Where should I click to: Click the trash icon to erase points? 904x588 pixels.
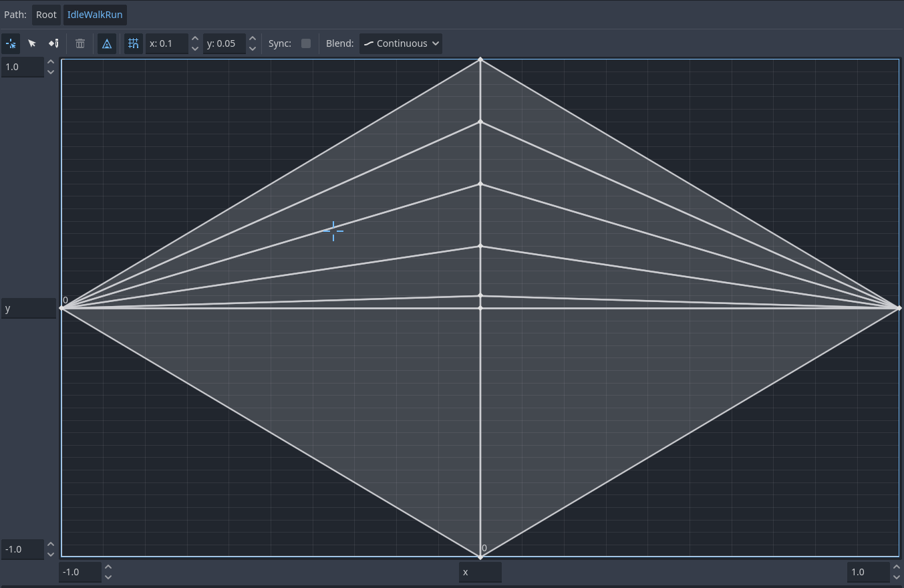click(x=80, y=43)
